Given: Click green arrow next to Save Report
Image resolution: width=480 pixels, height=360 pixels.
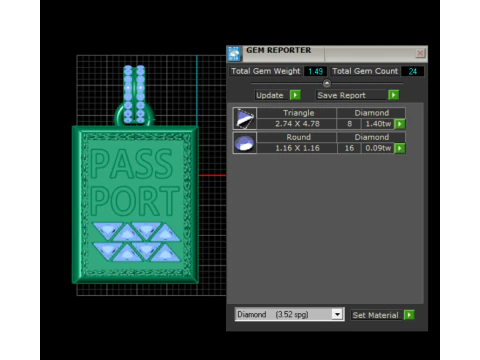Looking at the screenshot, I should pyautogui.click(x=394, y=95).
